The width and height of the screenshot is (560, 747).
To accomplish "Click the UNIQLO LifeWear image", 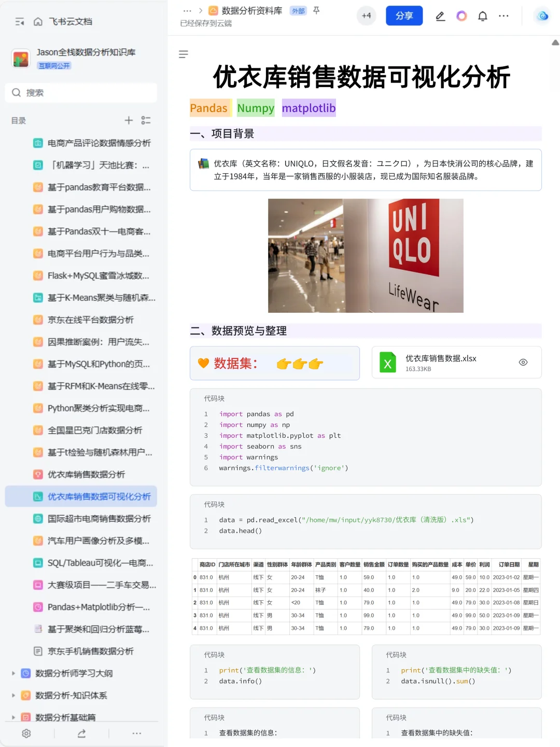I will pos(366,256).
